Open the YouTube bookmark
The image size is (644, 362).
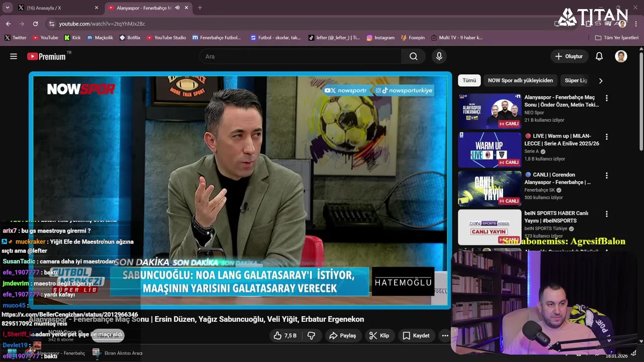(45, 38)
